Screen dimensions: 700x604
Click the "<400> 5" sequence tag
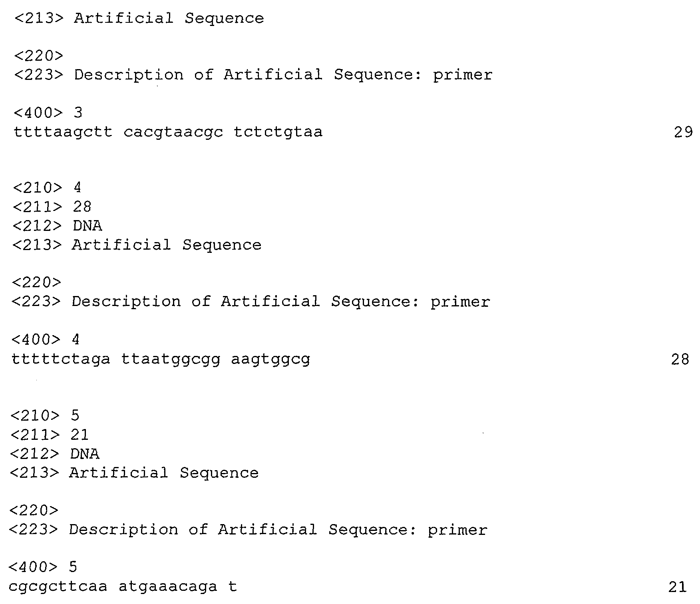coord(43,567)
